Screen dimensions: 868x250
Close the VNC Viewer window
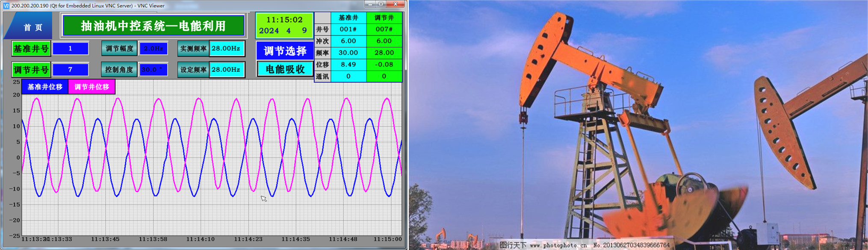point(396,4)
